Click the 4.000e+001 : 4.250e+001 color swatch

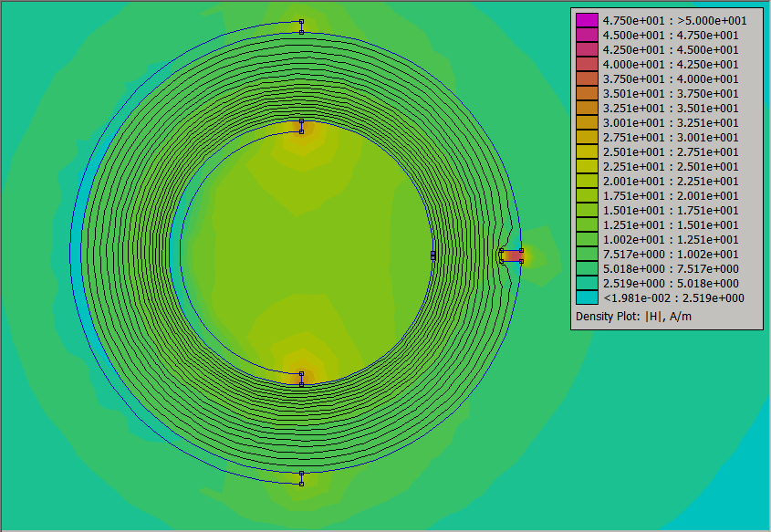[x=587, y=64]
